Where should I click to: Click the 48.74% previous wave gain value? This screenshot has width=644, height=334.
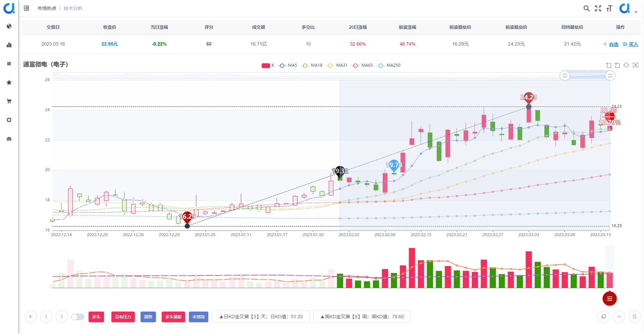pyautogui.click(x=408, y=44)
